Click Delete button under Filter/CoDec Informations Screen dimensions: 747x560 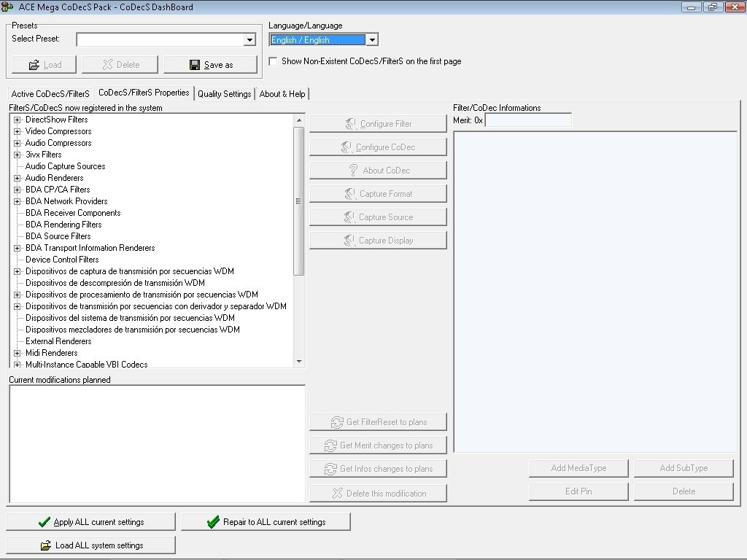[x=684, y=491]
